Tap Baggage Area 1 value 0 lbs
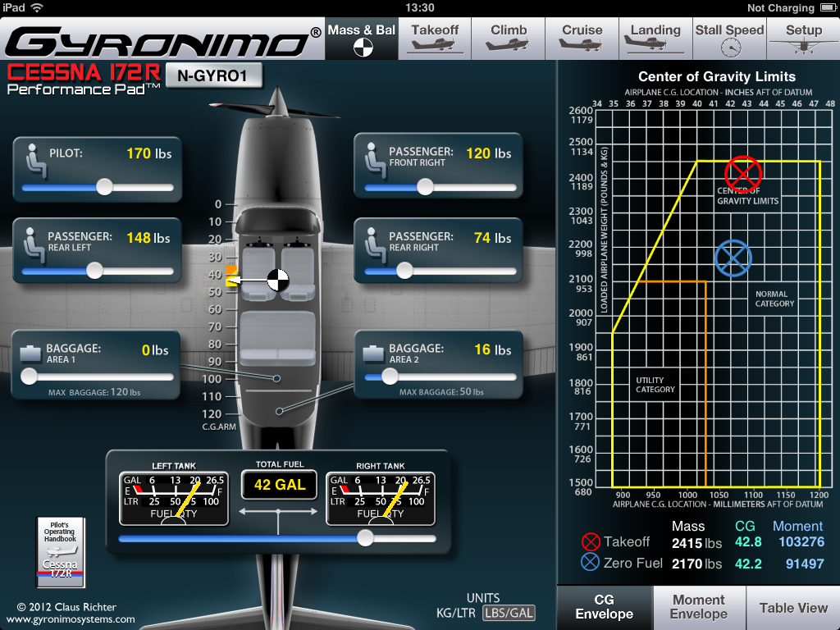Viewport: 840px width, 630px height. coord(155,350)
